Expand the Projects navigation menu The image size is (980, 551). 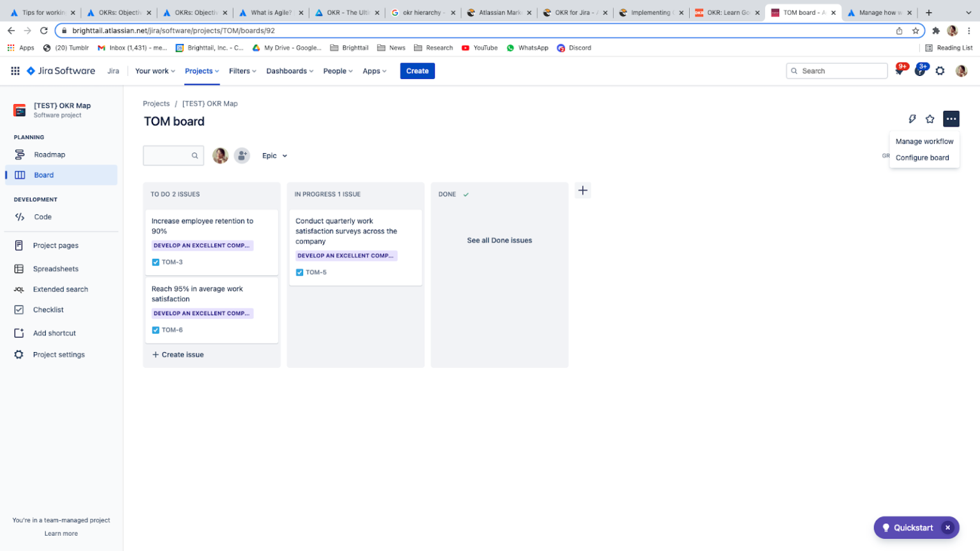point(202,71)
